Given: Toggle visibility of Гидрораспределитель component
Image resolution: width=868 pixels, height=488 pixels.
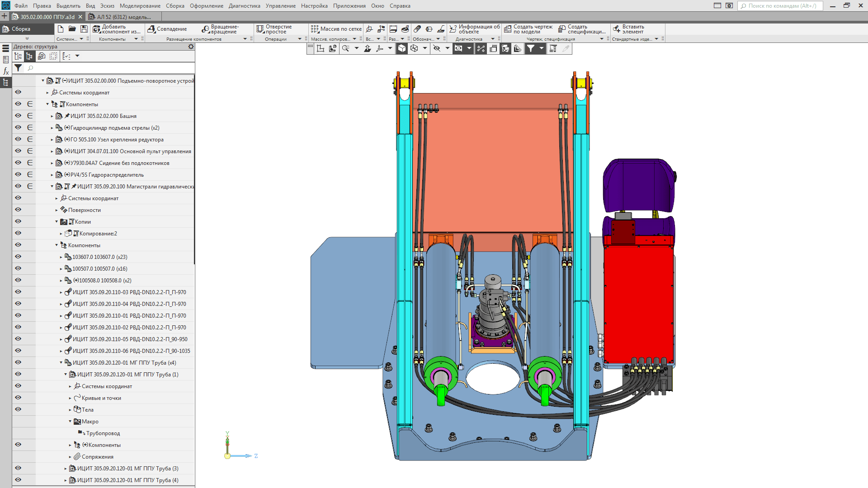Looking at the screenshot, I should [18, 174].
